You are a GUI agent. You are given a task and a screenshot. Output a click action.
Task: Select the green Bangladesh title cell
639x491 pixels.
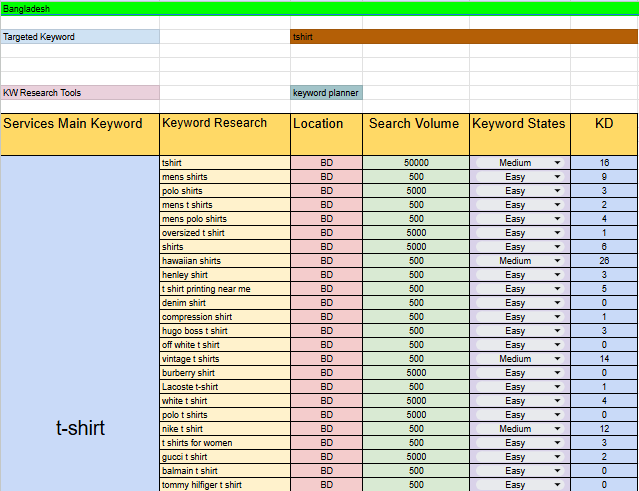pyautogui.click(x=319, y=8)
